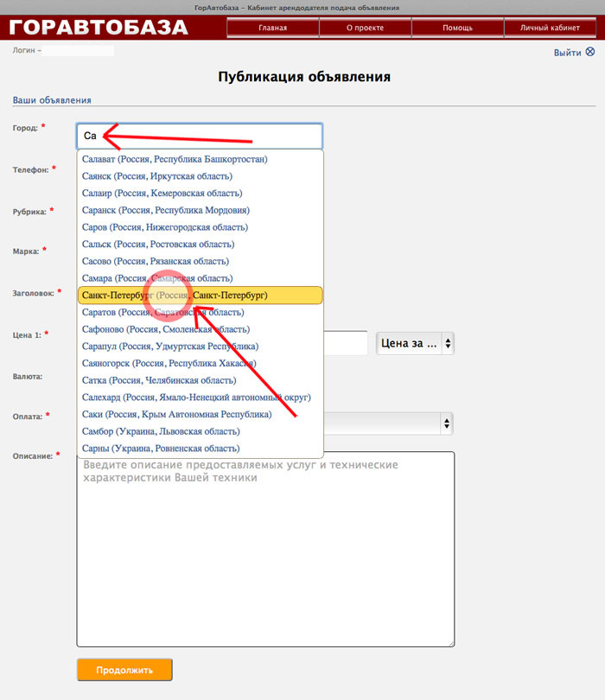Open Ваши объявления link
This screenshot has height=700, width=605.
pyautogui.click(x=52, y=100)
